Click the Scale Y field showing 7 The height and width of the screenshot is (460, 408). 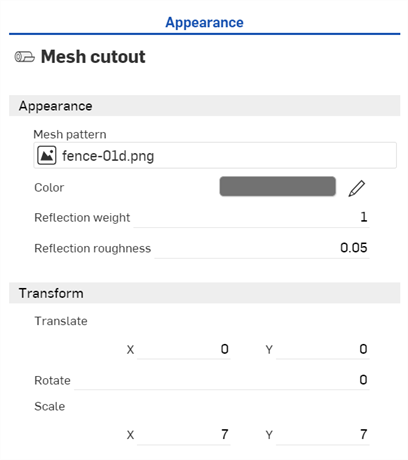pyautogui.click(x=323, y=435)
